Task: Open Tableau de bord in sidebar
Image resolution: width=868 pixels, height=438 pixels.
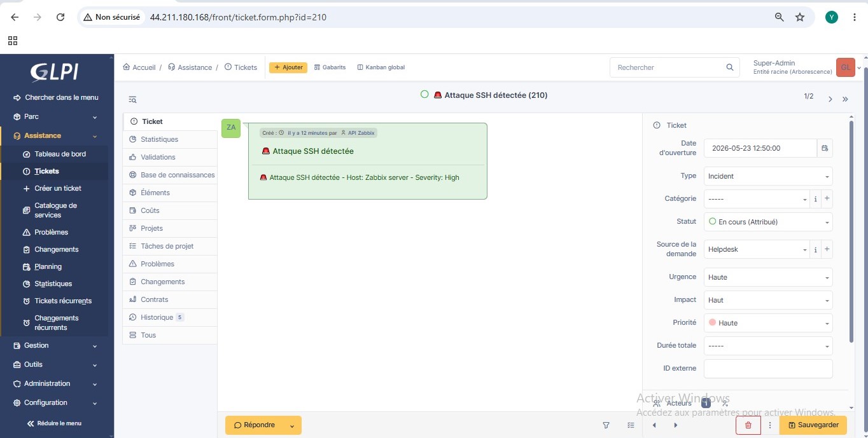Action: tap(60, 154)
